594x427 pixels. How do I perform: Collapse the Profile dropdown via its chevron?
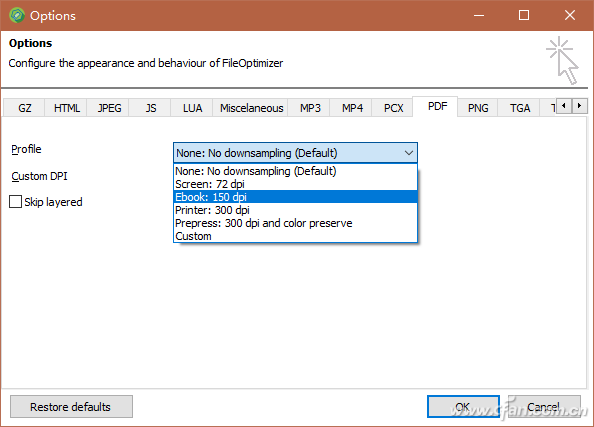408,153
